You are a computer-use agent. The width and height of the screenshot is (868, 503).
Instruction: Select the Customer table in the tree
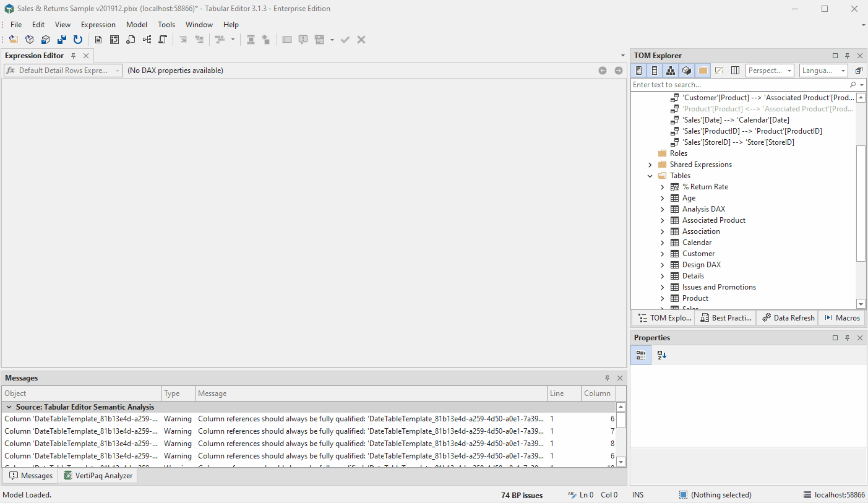click(x=698, y=254)
